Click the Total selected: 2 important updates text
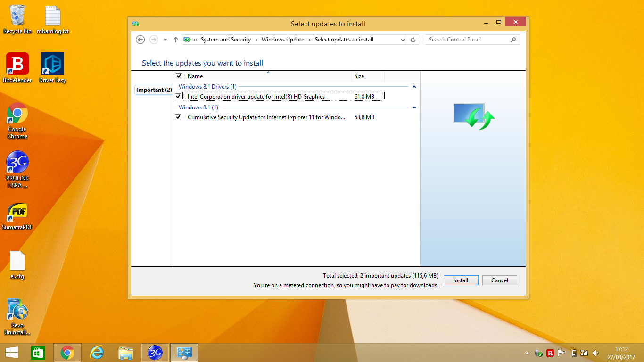This screenshot has width=644, height=362. (x=380, y=275)
